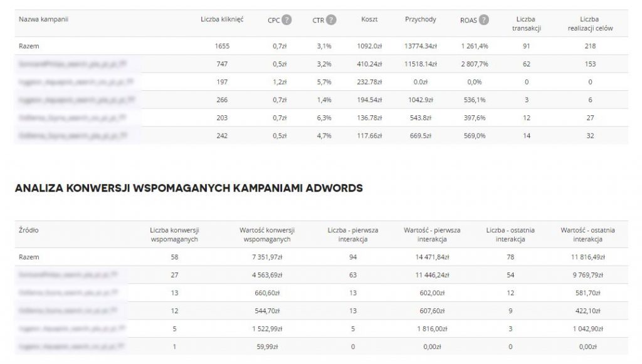
Task: Click the ROAS help question-mark icon
Action: tap(484, 19)
